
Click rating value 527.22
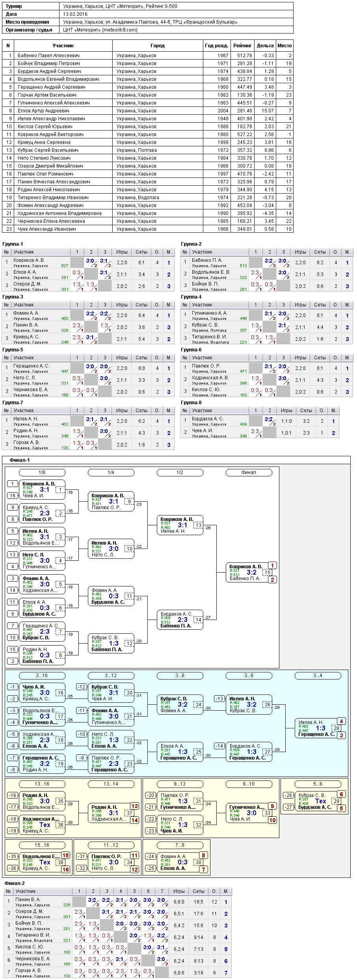(245, 134)
